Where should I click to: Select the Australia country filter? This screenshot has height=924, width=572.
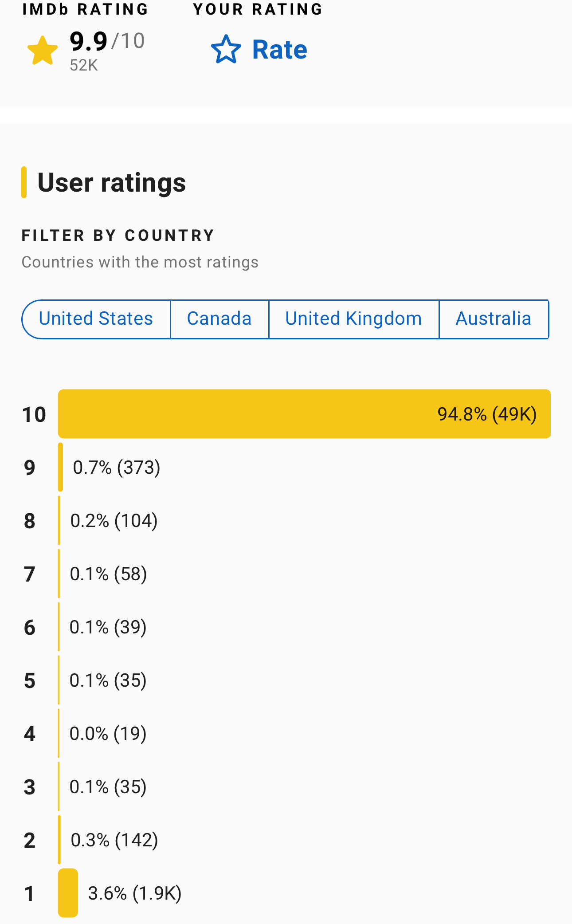point(494,319)
